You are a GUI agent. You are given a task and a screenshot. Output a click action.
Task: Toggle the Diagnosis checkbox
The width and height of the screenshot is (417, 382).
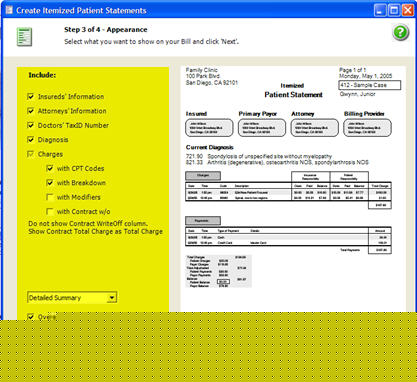(x=31, y=140)
